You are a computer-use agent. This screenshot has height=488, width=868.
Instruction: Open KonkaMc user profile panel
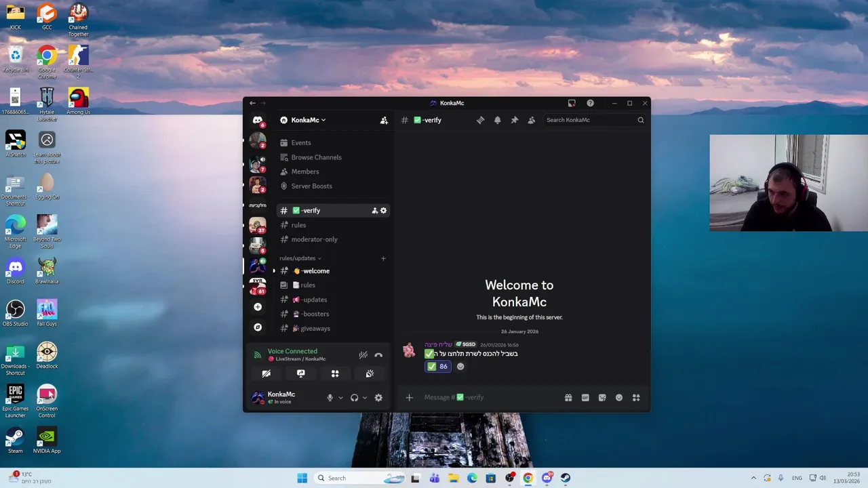(285, 398)
